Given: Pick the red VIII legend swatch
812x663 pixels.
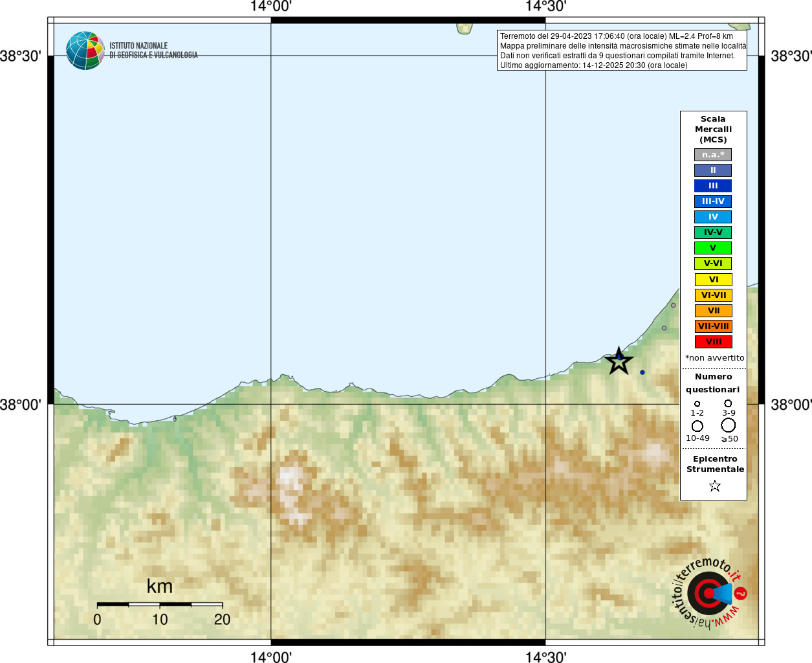Looking at the screenshot, I should (713, 342).
